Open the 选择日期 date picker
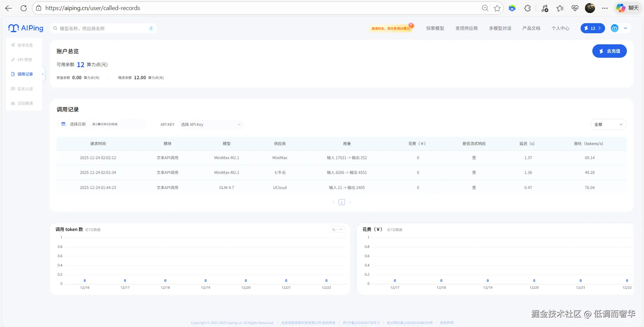 click(x=102, y=124)
